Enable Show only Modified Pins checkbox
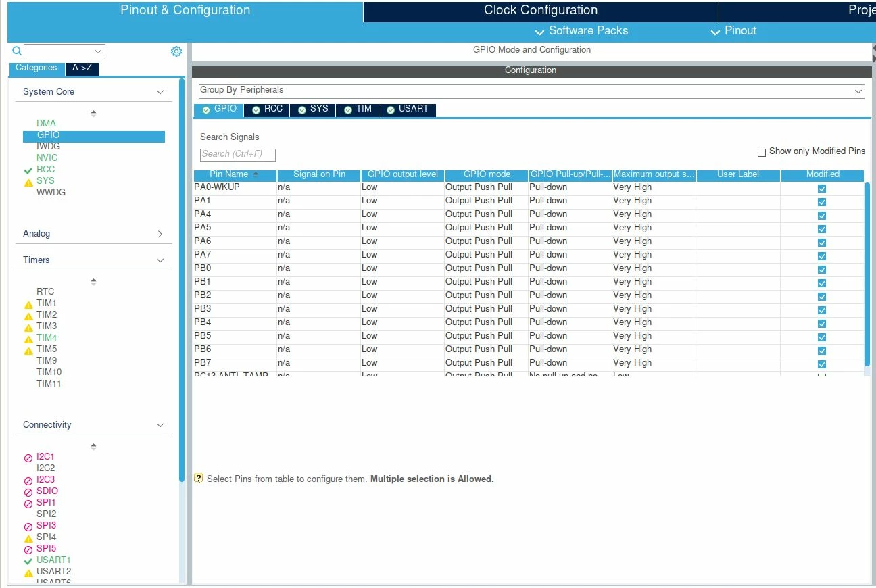Screen dimensions: 876x588 tap(762, 152)
